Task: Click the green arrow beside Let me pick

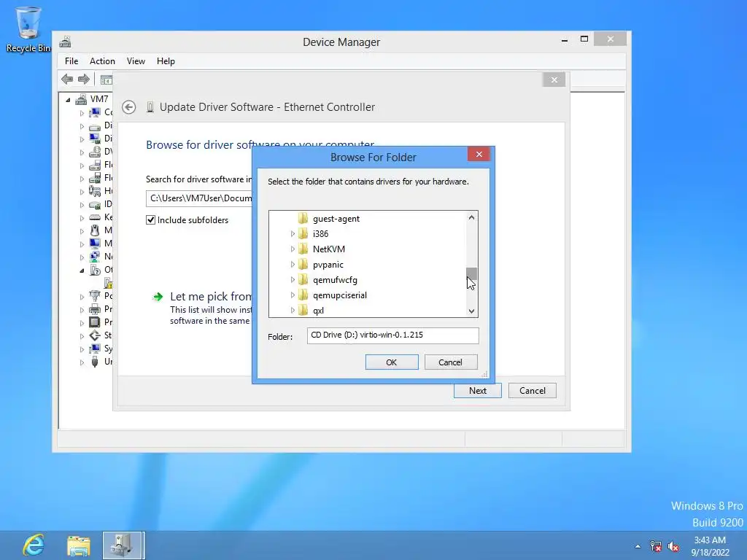Action: click(x=158, y=297)
